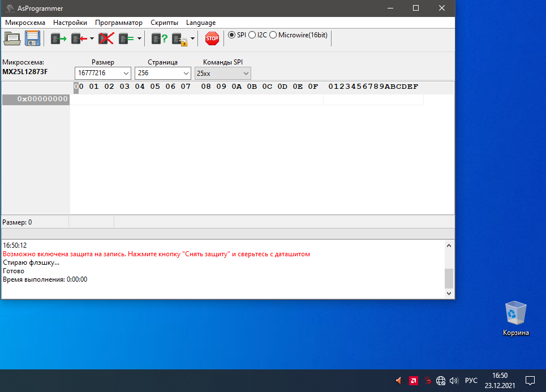Click the first hex data row
The image size is (546, 392).
point(197,99)
